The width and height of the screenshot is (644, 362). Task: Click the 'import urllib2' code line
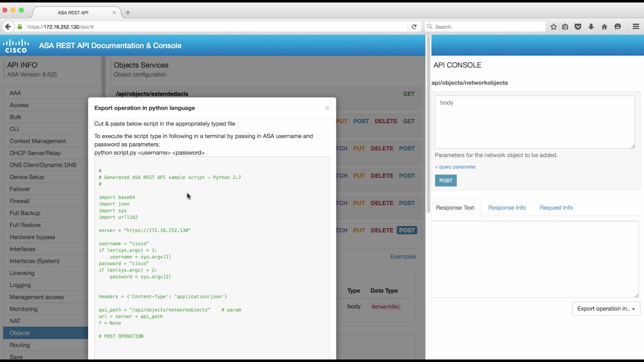[x=118, y=217]
